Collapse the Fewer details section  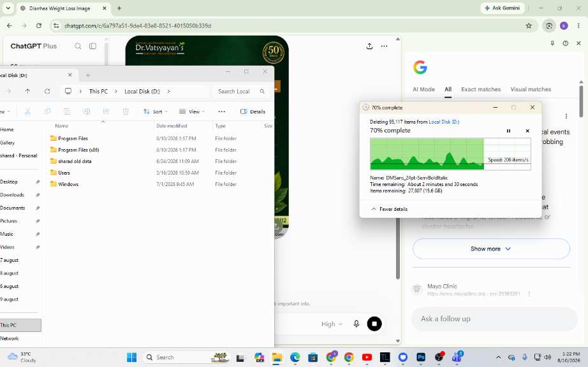389,209
